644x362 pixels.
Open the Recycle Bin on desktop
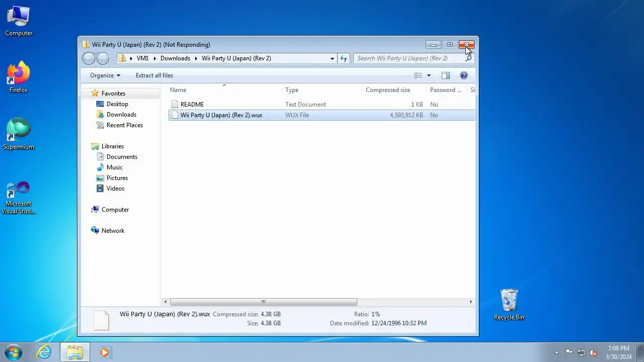click(x=509, y=304)
